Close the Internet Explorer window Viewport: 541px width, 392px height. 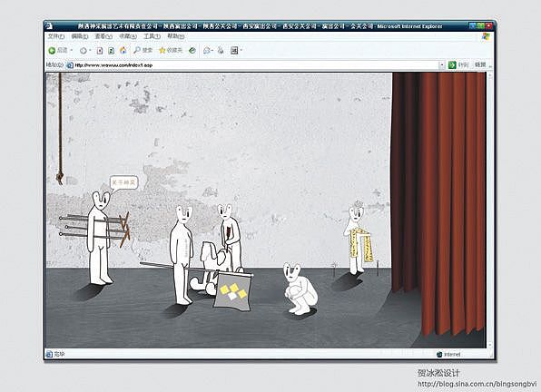pyautogui.click(x=489, y=25)
